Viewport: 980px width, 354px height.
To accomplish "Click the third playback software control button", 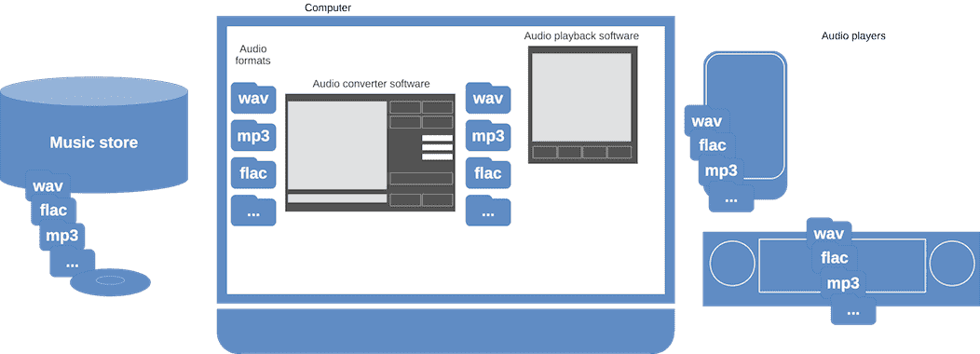I will pos(594,152).
